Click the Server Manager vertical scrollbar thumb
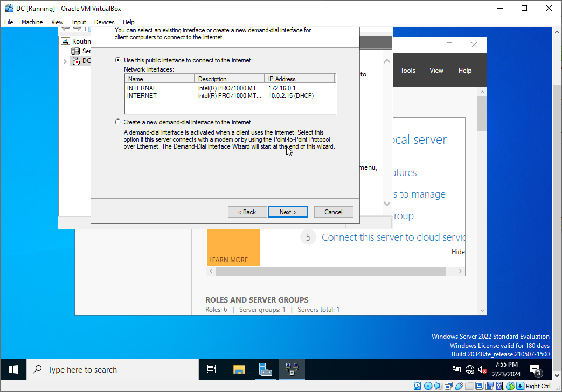 click(x=482, y=114)
